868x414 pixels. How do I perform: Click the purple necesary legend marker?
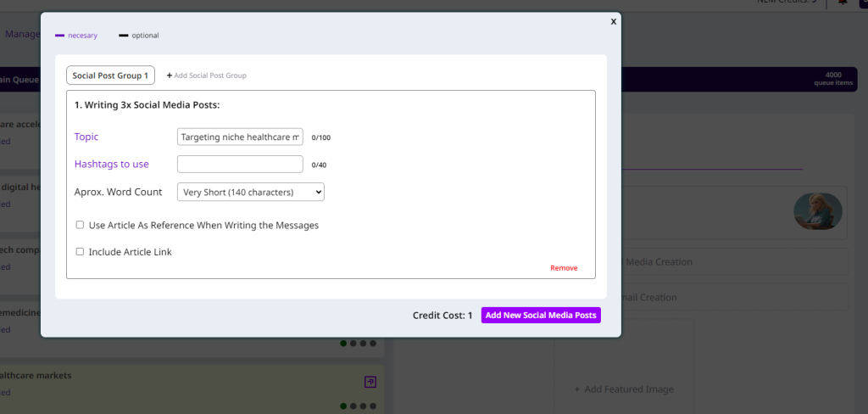pos(59,36)
